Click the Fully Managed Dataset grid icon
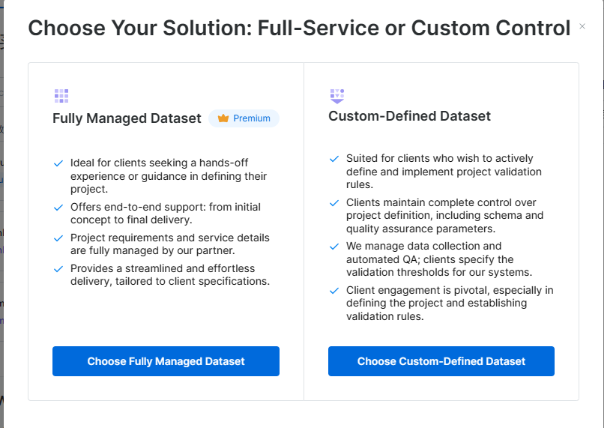The width and height of the screenshot is (604, 428). [61, 96]
